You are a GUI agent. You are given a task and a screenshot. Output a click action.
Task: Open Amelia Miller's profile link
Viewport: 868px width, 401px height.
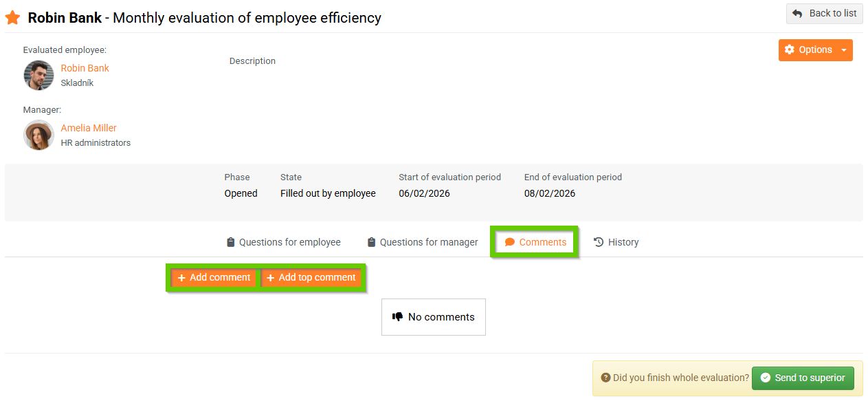(x=89, y=128)
